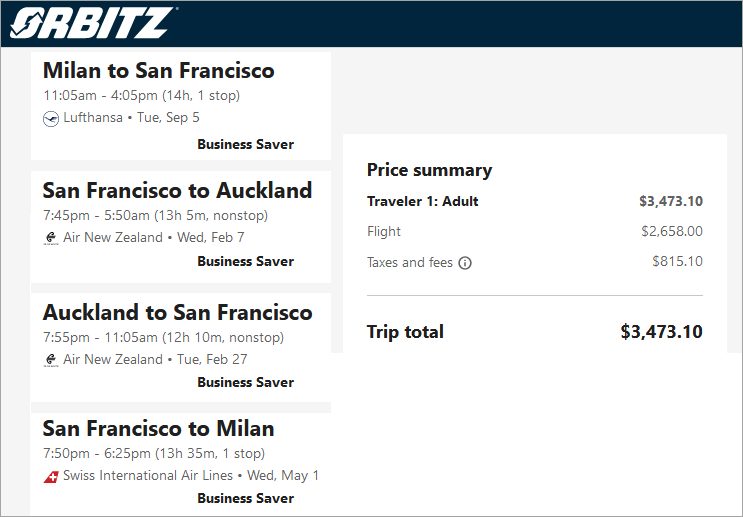Image resolution: width=743 pixels, height=517 pixels.
Task: Click the Price summary heading
Action: [429, 170]
